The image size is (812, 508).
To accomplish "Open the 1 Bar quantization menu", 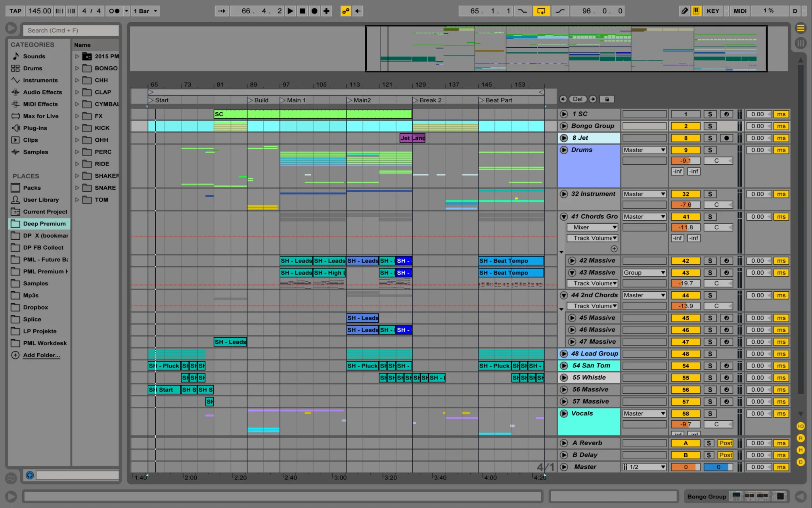I will 146,11.
